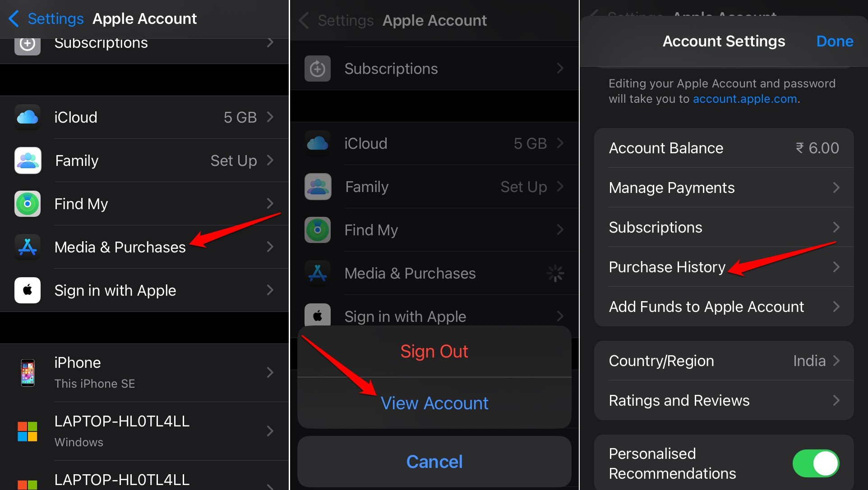Tap the Sign in with Apple icon
The width and height of the screenshot is (868, 490).
28,291
